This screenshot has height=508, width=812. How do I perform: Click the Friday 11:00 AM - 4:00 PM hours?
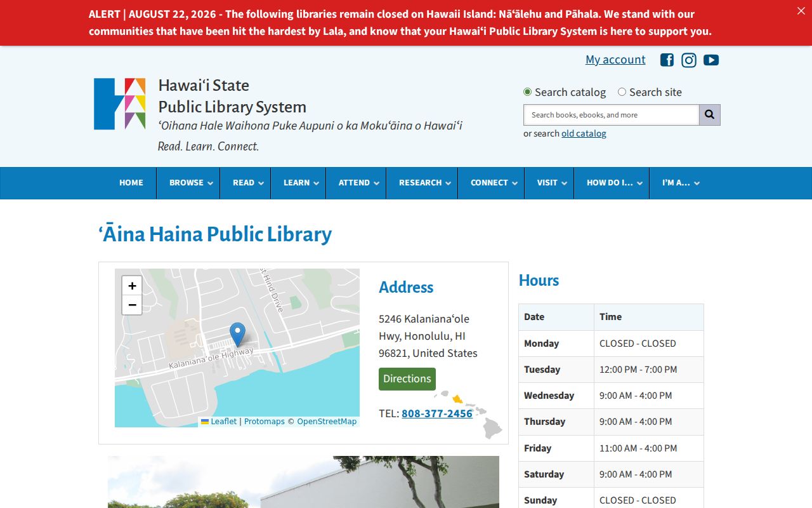638,448
